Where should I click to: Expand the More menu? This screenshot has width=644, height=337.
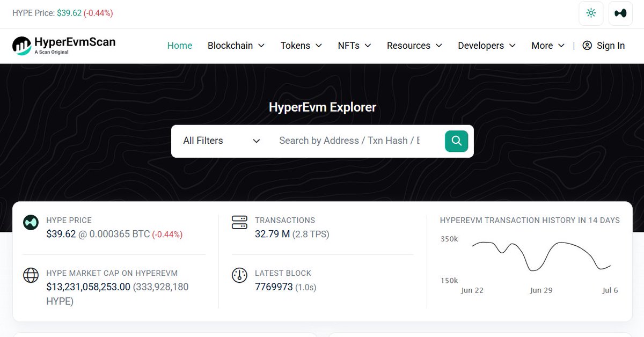pyautogui.click(x=548, y=46)
